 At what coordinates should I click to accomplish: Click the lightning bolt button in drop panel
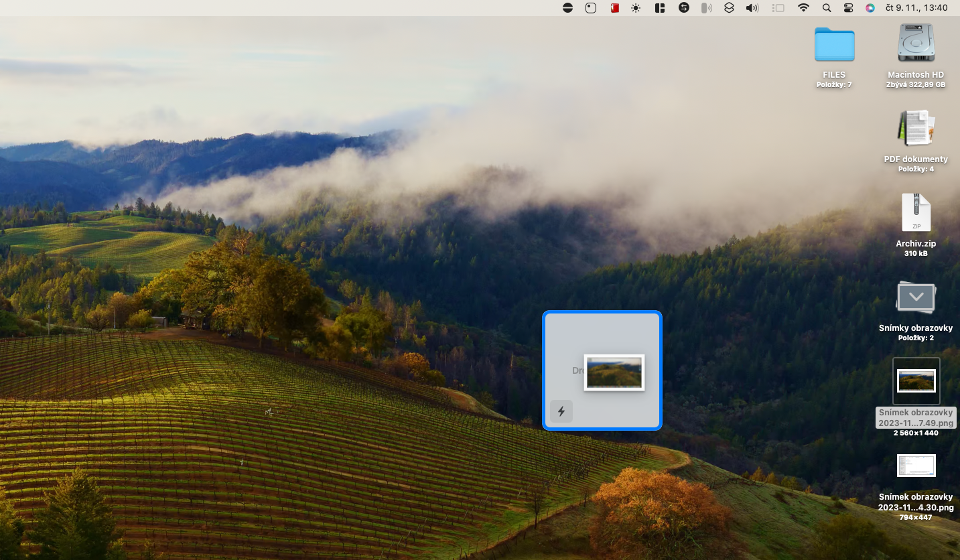click(x=561, y=411)
